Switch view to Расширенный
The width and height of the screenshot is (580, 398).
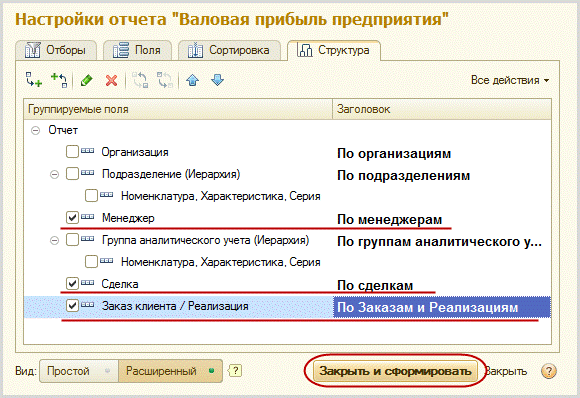[x=170, y=371]
